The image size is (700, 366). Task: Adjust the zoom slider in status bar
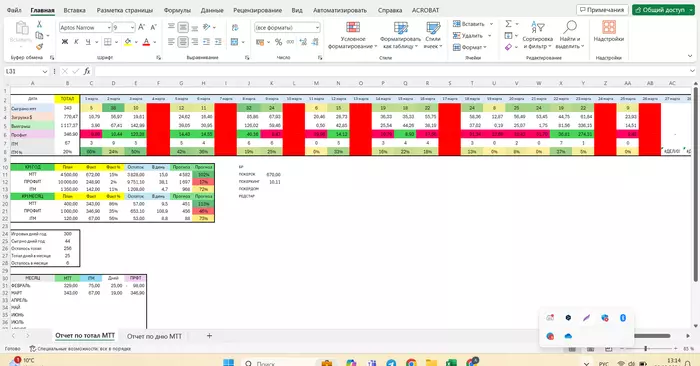tap(646, 348)
